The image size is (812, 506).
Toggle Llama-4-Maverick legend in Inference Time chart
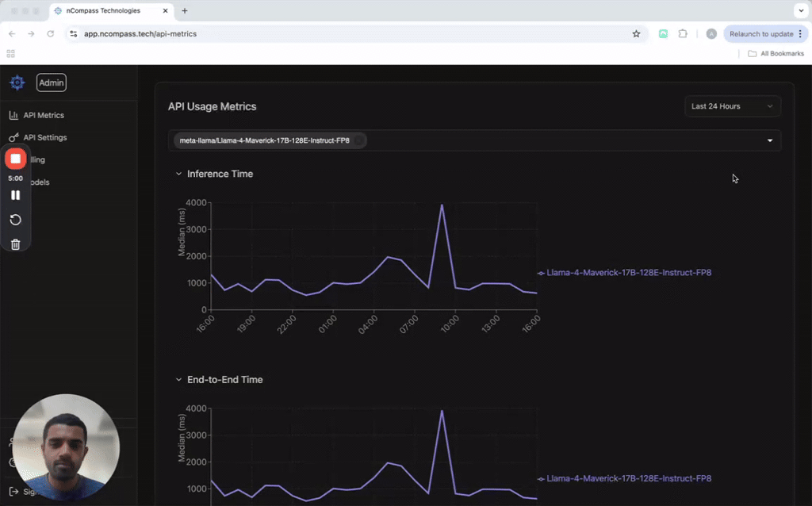pos(625,273)
